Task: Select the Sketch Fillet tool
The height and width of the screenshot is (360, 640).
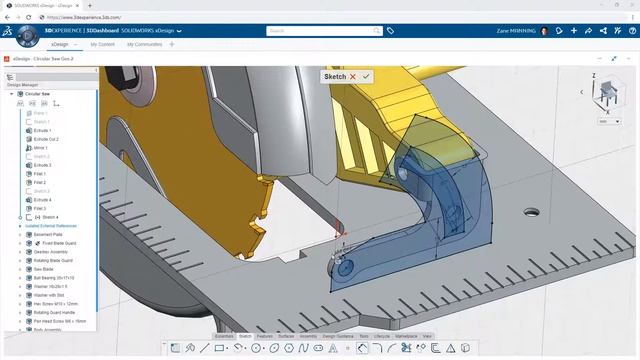Action: [377, 348]
